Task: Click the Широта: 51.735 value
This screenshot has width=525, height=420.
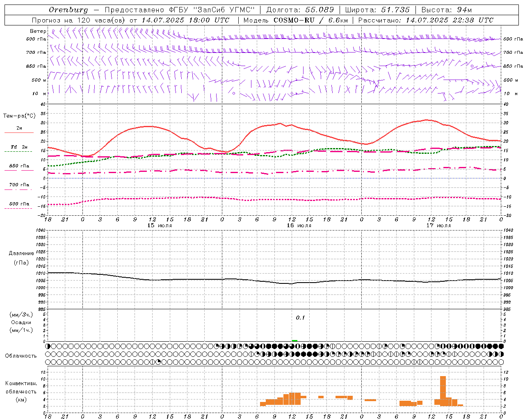Action: tap(377, 10)
